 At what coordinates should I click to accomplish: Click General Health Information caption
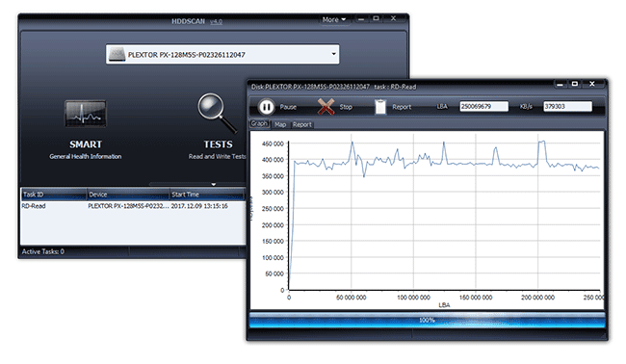pyautogui.click(x=86, y=156)
